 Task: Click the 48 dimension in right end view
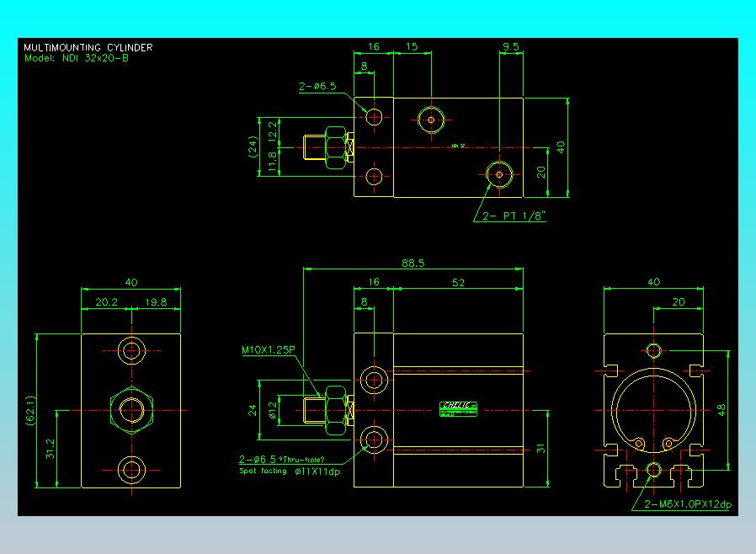tap(721, 410)
